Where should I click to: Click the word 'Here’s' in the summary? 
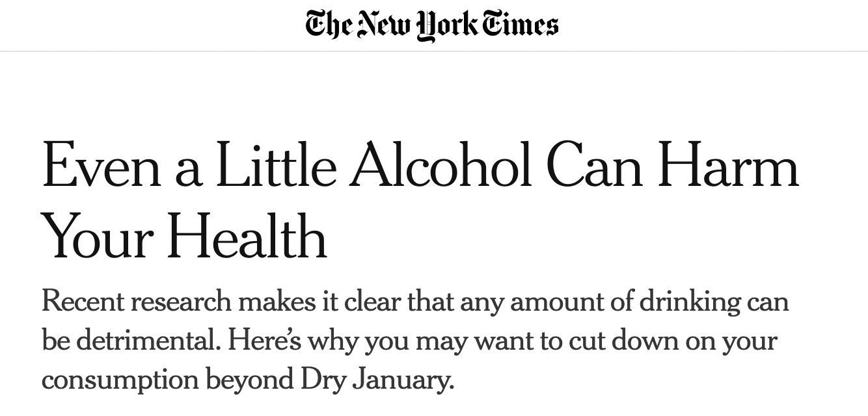click(x=264, y=340)
